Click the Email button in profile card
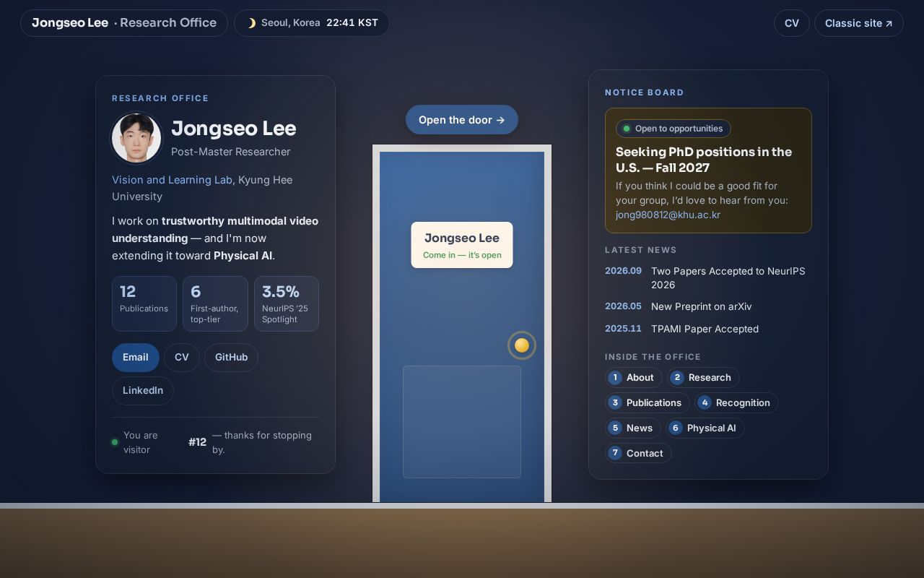Image resolution: width=924 pixels, height=578 pixels. point(136,358)
